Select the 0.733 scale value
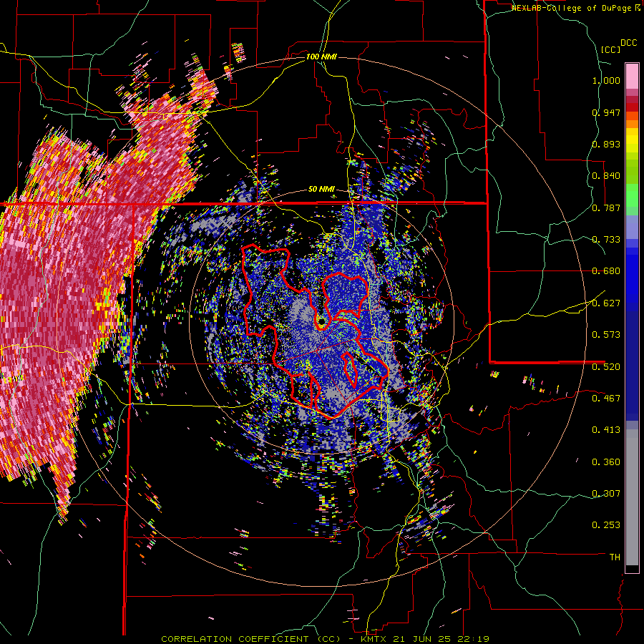The image size is (644, 644). point(606,240)
